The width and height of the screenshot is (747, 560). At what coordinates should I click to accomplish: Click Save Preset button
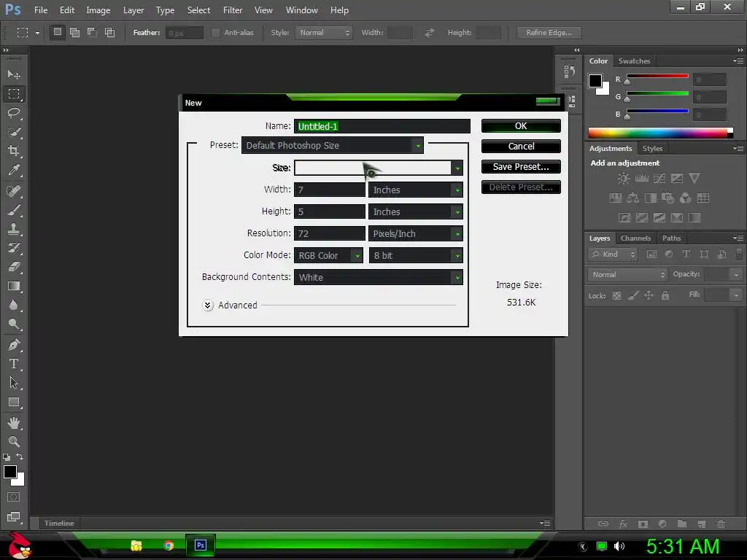pos(521,167)
